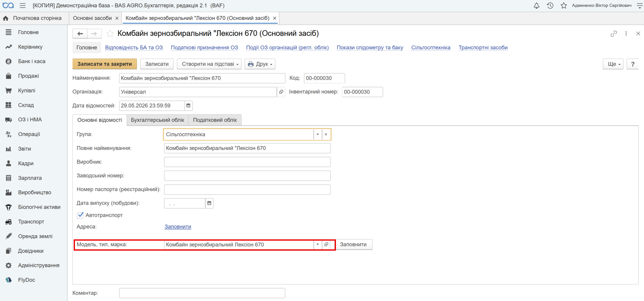This screenshot has height=301, width=644.
Task: Open help with the ? button
Action: pyautogui.click(x=633, y=64)
